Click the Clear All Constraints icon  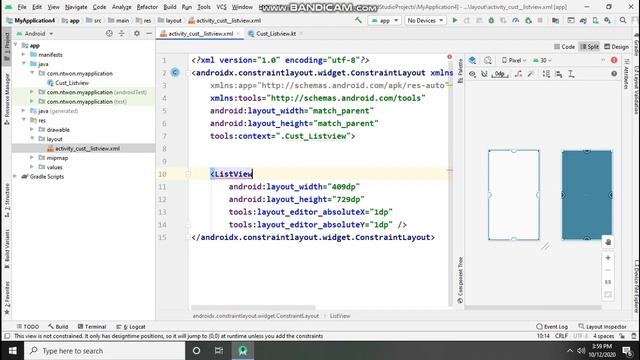(518, 74)
